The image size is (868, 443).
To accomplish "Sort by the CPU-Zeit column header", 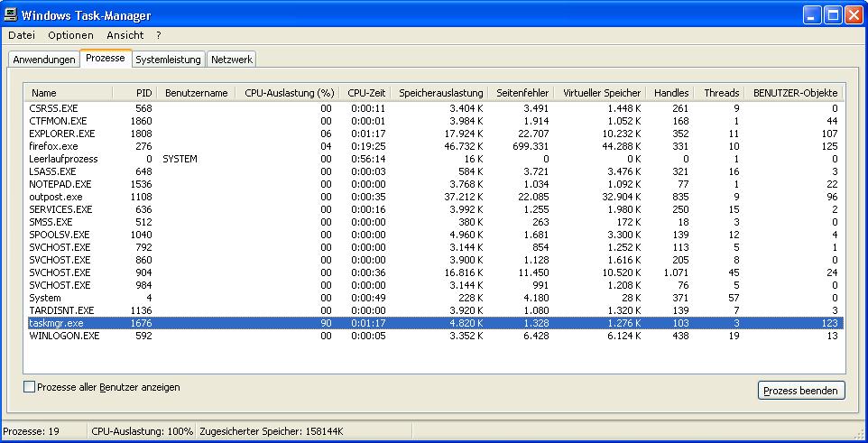I will pos(365,93).
